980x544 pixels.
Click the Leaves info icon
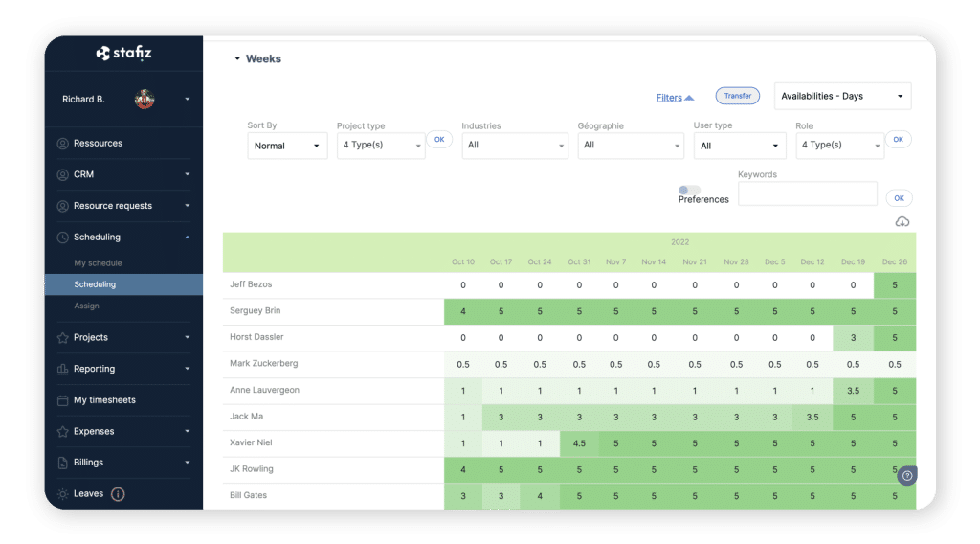(118, 494)
